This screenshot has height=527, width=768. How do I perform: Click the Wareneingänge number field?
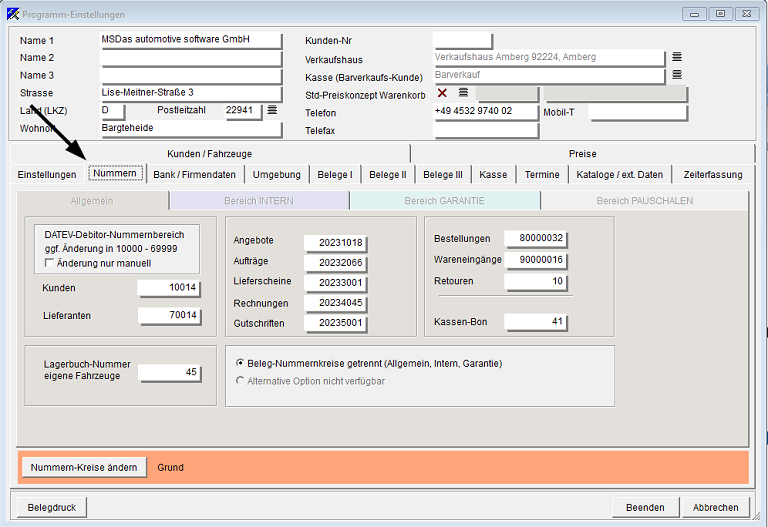click(x=536, y=260)
